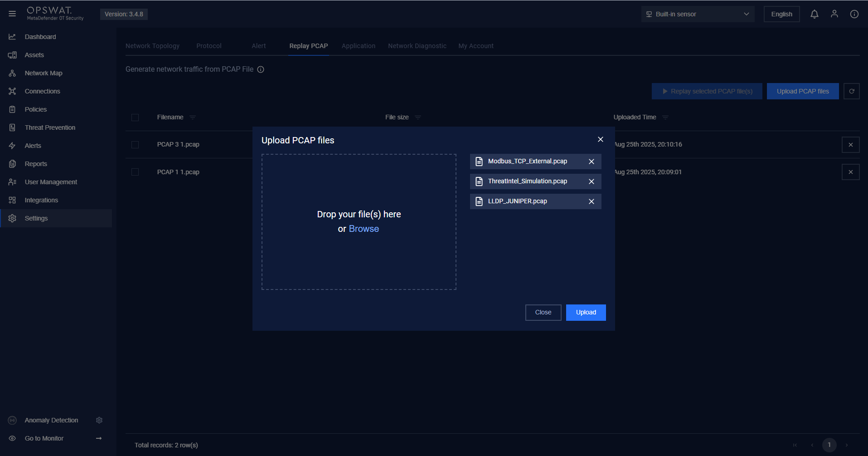Viewport: 868px width, 456px height.
Task: Go to pagination page 1
Action: 829,445
